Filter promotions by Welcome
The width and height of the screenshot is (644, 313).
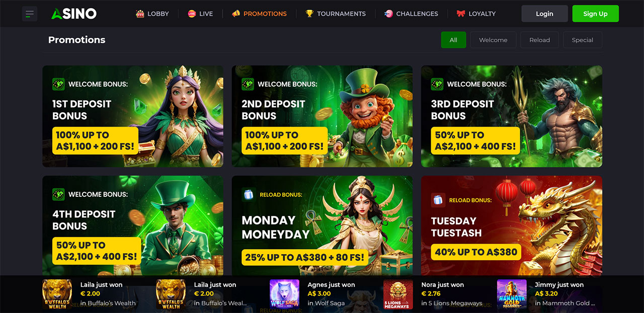click(493, 40)
